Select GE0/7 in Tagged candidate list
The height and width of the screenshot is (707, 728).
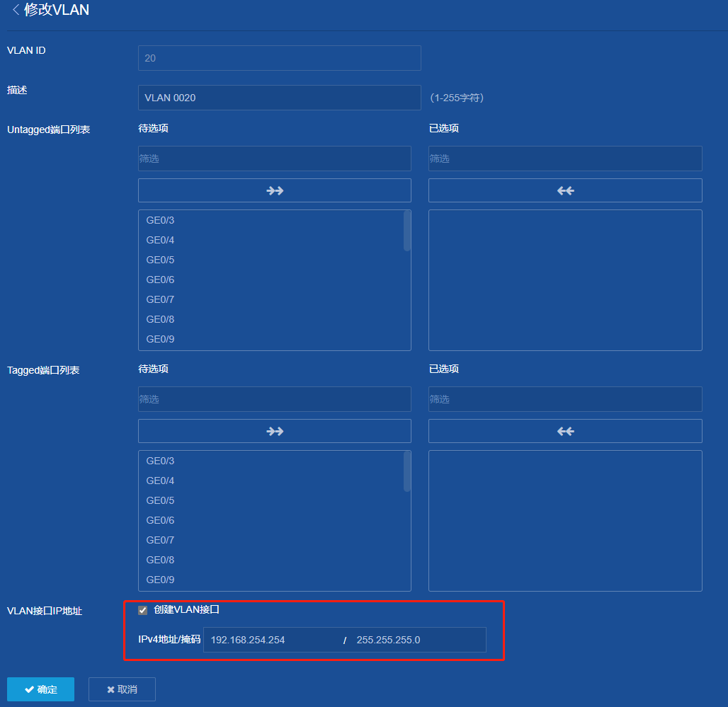160,540
